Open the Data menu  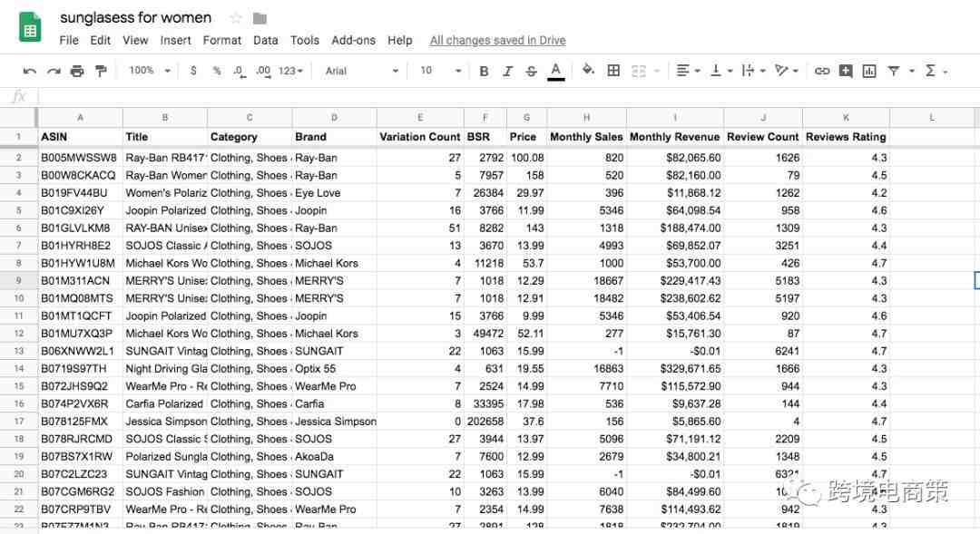[266, 40]
